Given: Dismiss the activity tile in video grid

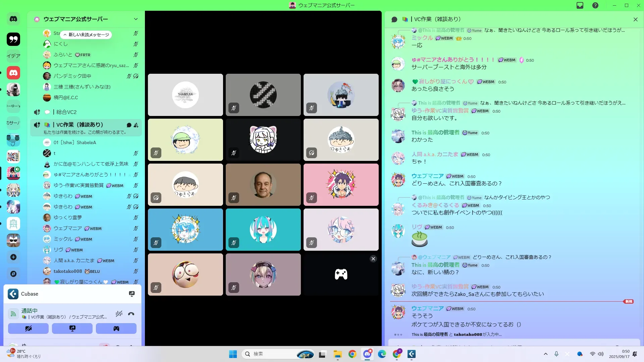Looking at the screenshot, I should click(x=373, y=259).
